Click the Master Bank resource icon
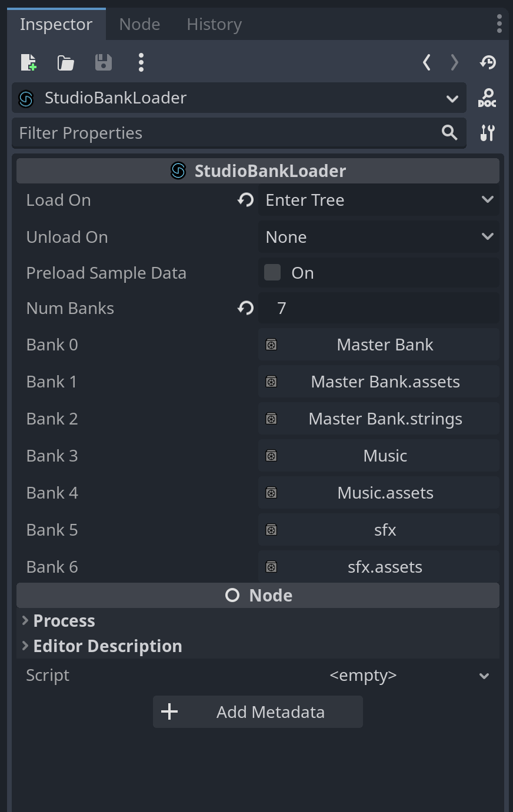The image size is (513, 812). tap(271, 345)
